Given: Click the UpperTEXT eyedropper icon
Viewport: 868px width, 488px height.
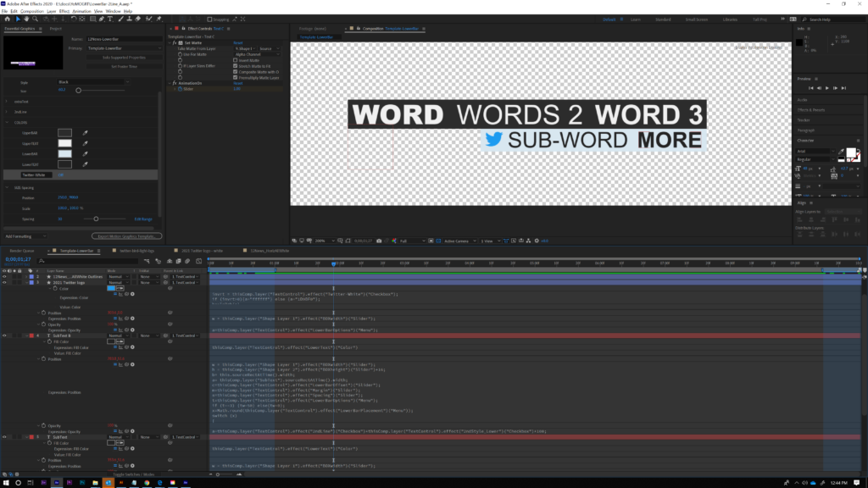Looking at the screenshot, I should tap(86, 143).
